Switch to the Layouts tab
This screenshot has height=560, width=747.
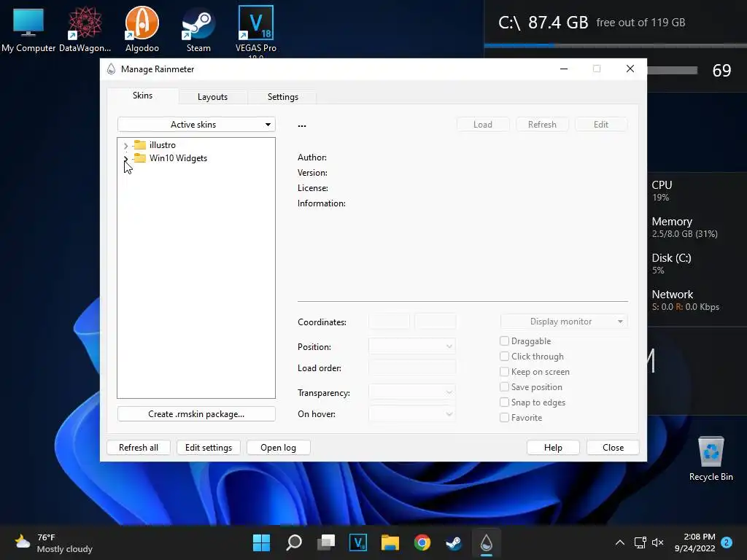pyautogui.click(x=212, y=97)
